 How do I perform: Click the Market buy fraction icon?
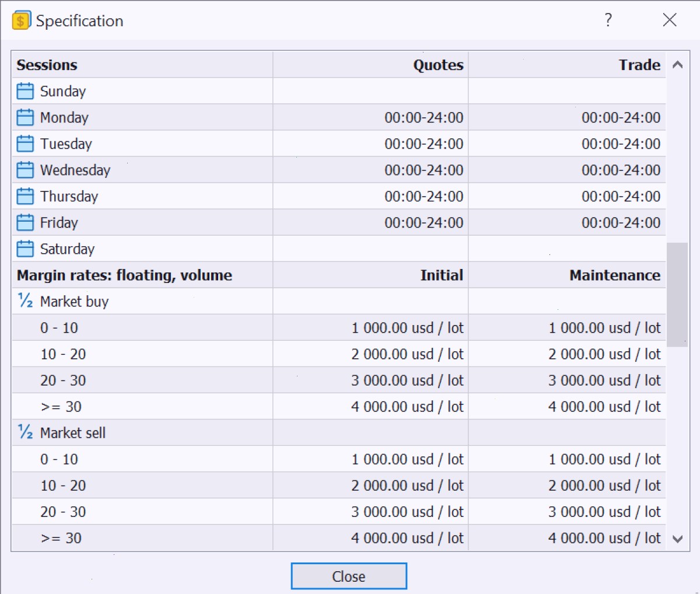(25, 301)
